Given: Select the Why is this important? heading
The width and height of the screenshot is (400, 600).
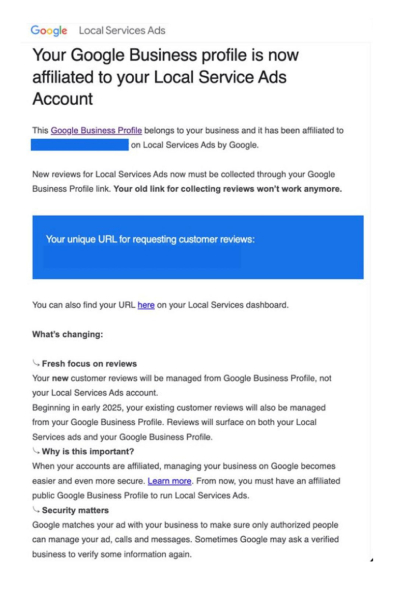Looking at the screenshot, I should (x=88, y=452).
